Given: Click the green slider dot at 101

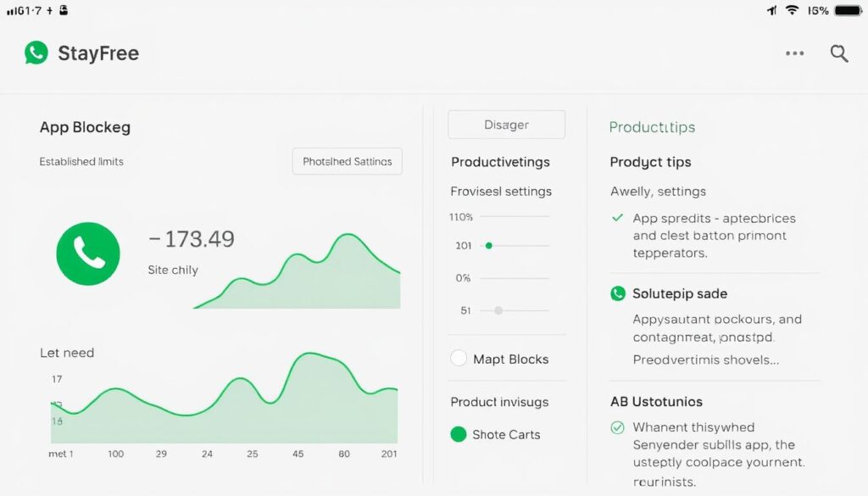Looking at the screenshot, I should point(488,246).
